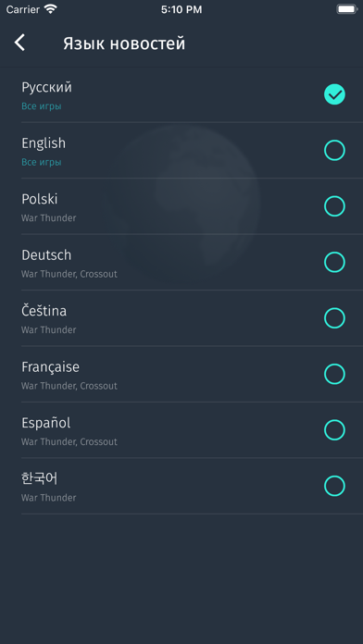The height and width of the screenshot is (644, 363).
Task: Tap the English language label
Action: point(44,143)
